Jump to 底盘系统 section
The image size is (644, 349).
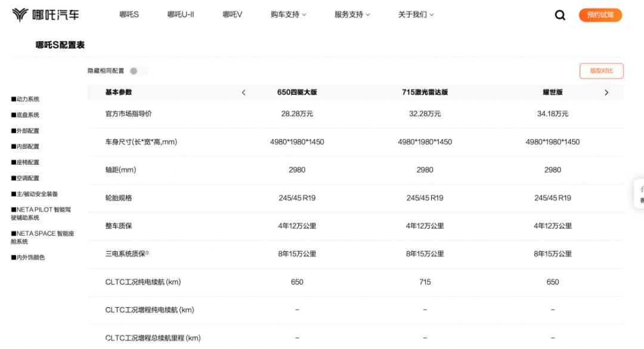[26, 115]
